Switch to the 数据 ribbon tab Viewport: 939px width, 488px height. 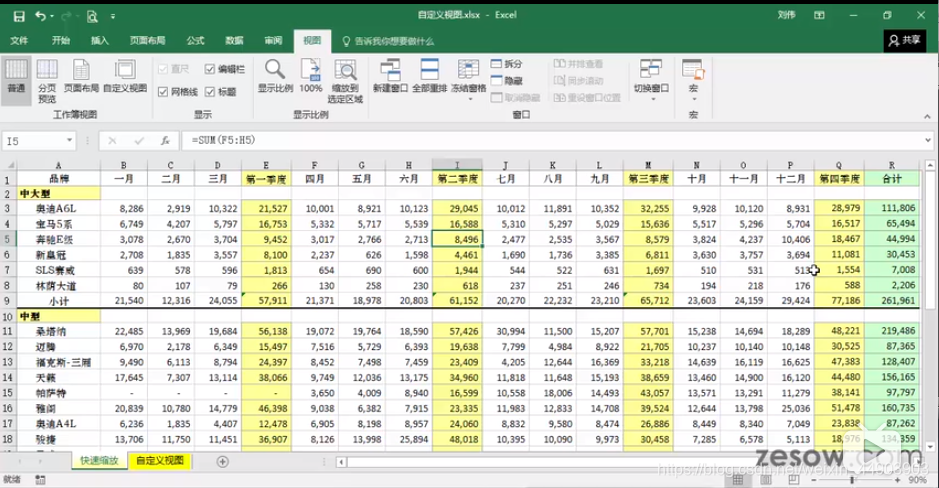[x=234, y=41]
